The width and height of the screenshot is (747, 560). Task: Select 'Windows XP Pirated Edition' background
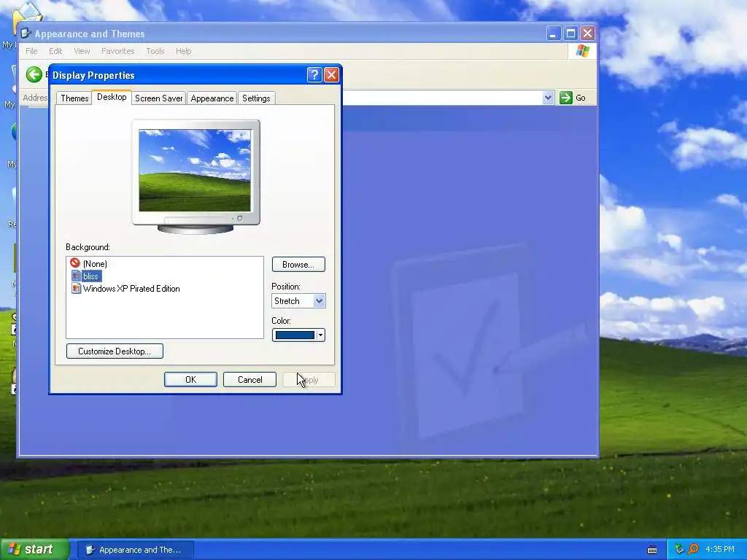click(131, 289)
